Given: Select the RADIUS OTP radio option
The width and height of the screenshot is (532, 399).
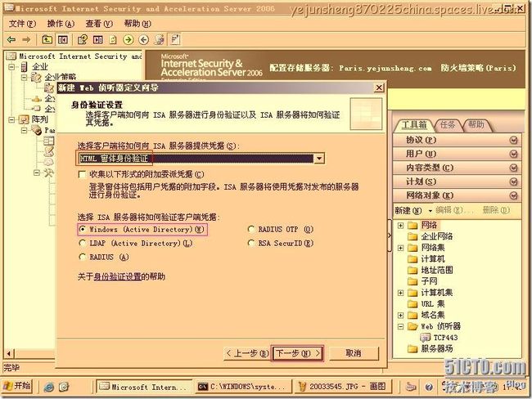Looking at the screenshot, I should tap(251, 230).
